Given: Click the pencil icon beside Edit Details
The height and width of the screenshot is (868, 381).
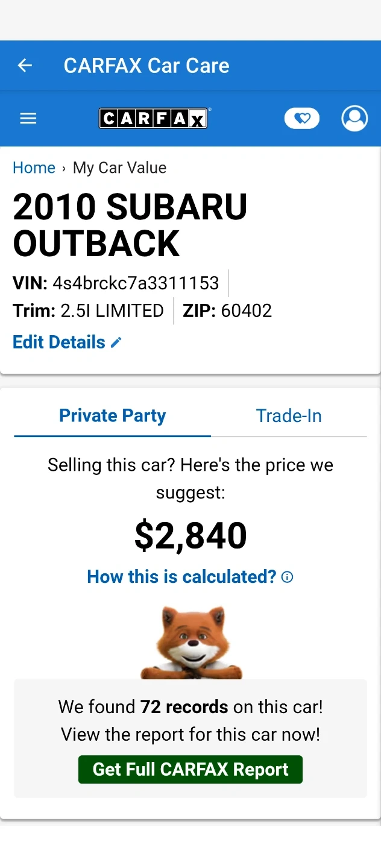Looking at the screenshot, I should tap(116, 342).
